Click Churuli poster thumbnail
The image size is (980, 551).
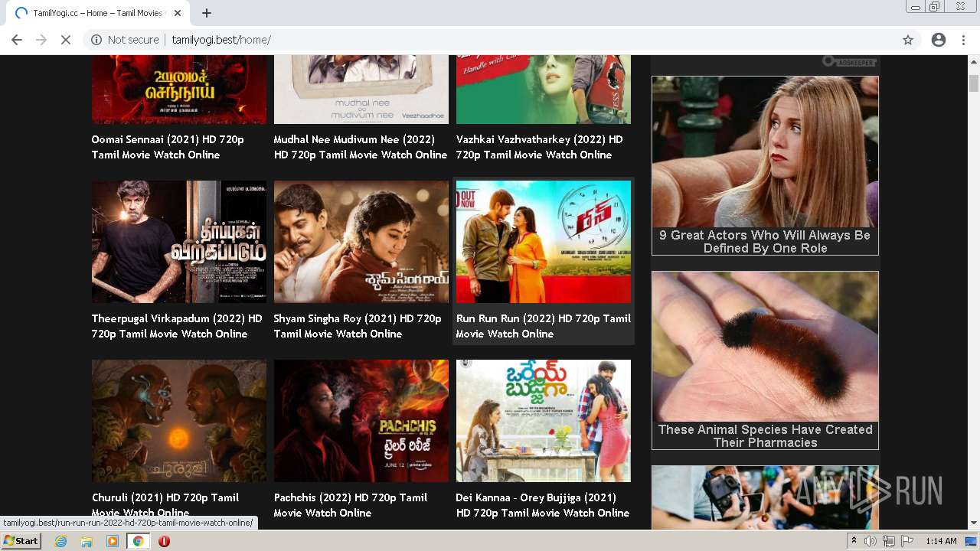tap(179, 421)
